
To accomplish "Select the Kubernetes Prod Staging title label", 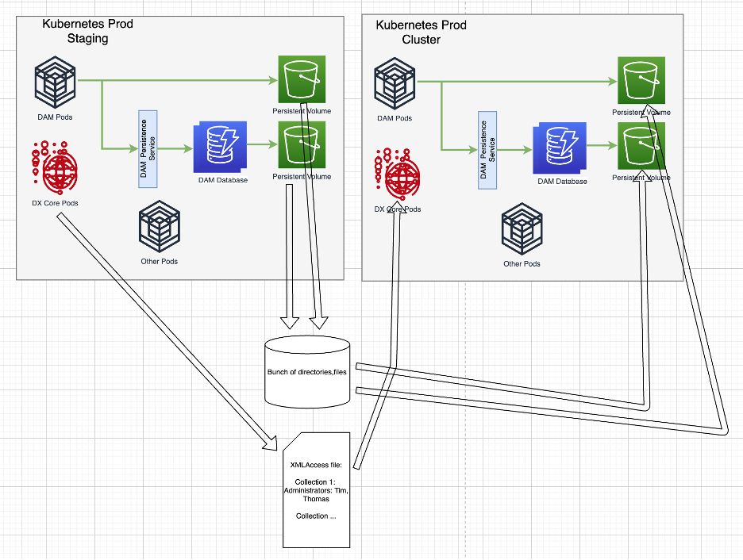I will [87, 30].
